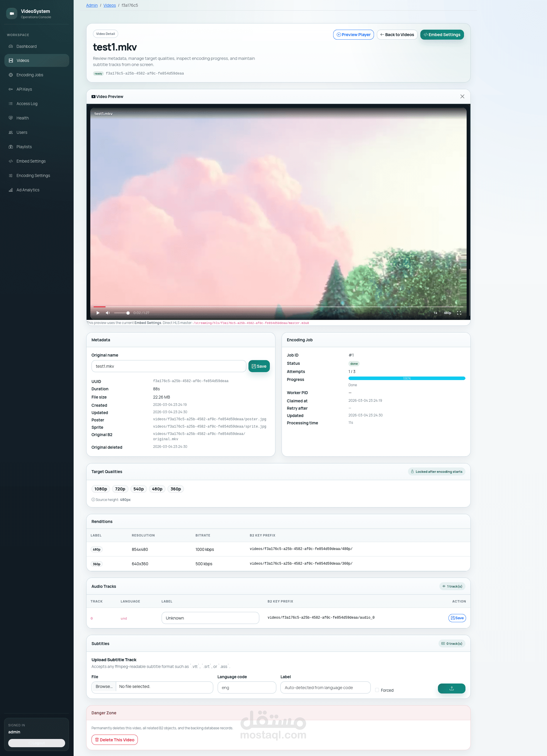Viewport: 547px width, 756px height.
Task: Select the 1080p target quality
Action: click(101, 489)
